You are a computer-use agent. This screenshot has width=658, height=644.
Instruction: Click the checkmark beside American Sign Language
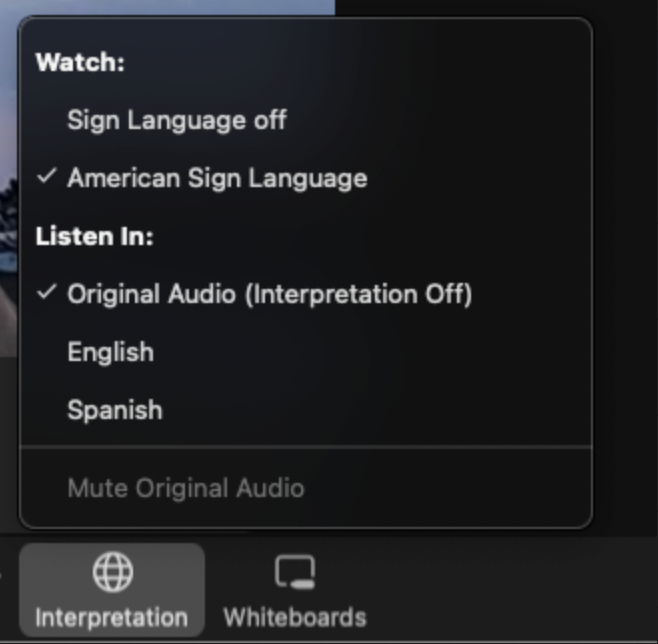(47, 176)
